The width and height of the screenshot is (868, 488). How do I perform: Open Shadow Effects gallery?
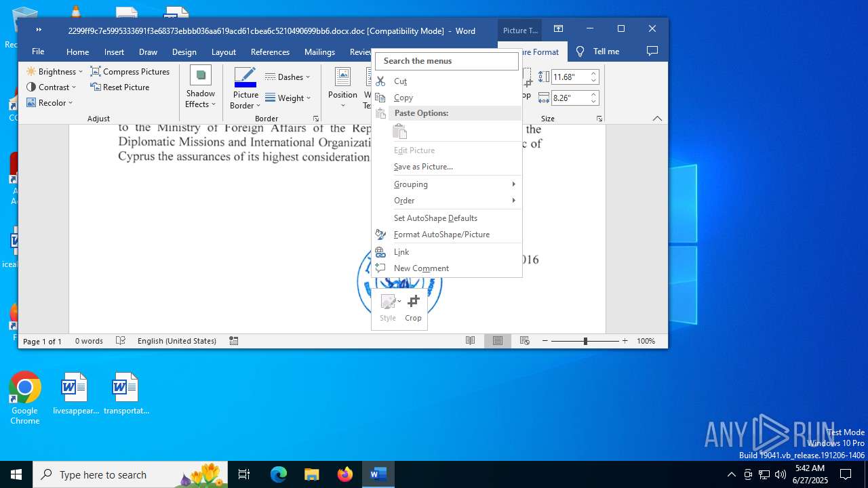(201, 87)
